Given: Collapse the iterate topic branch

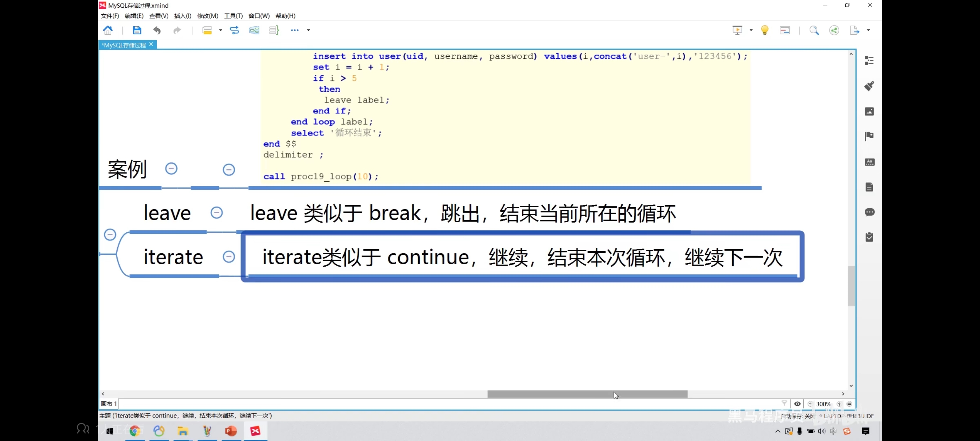Looking at the screenshot, I should tap(229, 257).
